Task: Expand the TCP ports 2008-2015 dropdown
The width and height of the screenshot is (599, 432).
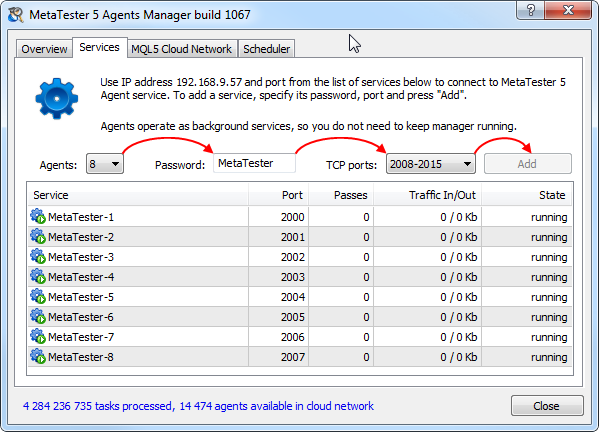Action: tap(431, 164)
